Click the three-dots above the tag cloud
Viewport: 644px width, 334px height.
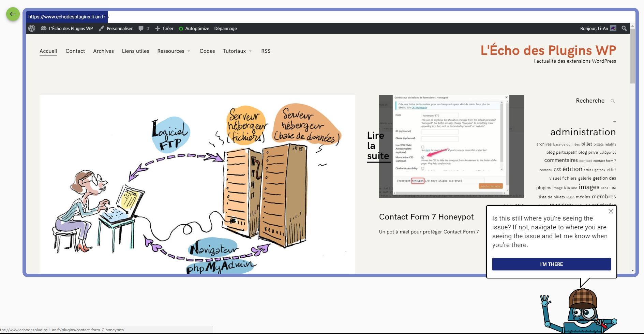click(x=614, y=122)
